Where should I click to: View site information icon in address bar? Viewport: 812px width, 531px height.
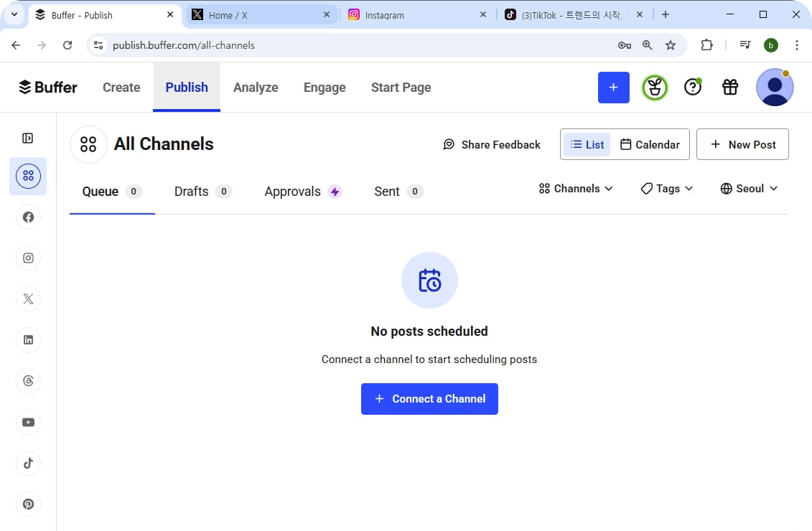[x=98, y=45]
